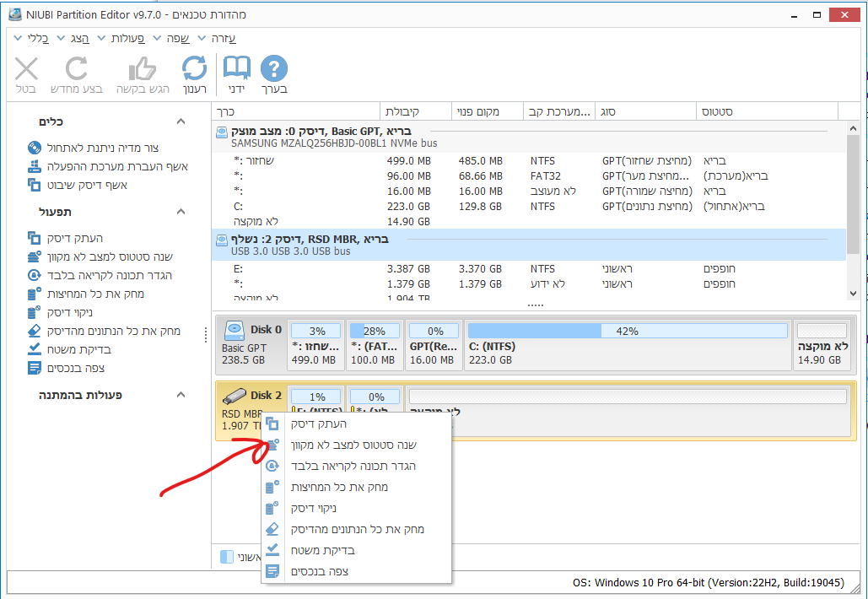Choose 'שנה סטטוס למצב לא מקוון' context entry
Viewport: 868px width, 599px height.
coord(353,445)
